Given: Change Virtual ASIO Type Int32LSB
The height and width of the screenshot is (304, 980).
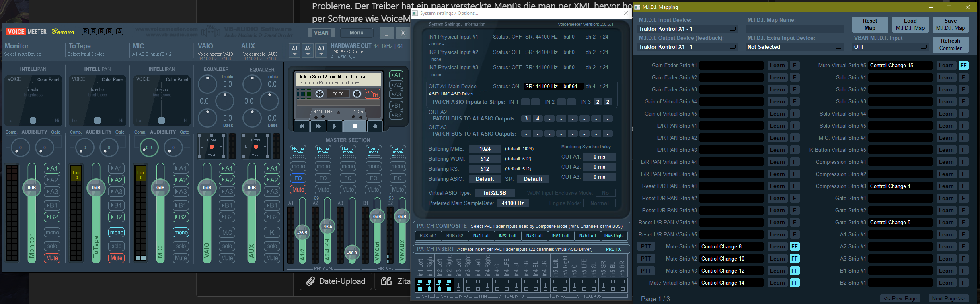Looking at the screenshot, I should click(495, 193).
